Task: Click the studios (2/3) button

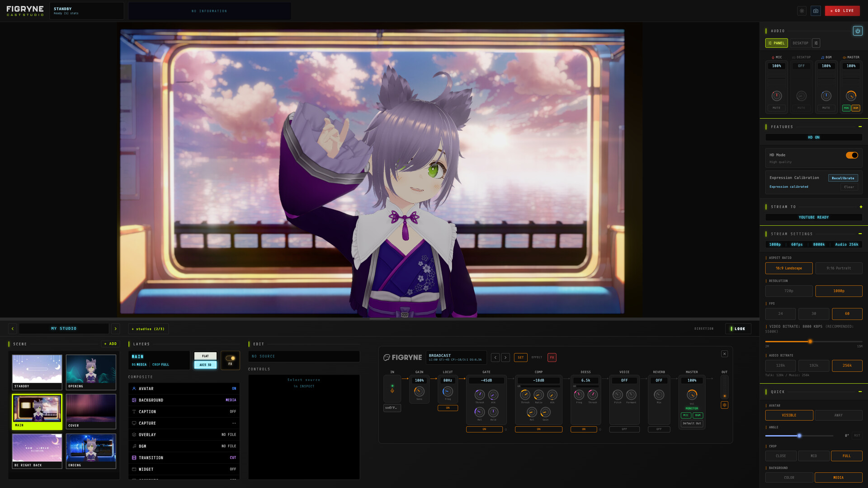Action: click(x=148, y=329)
